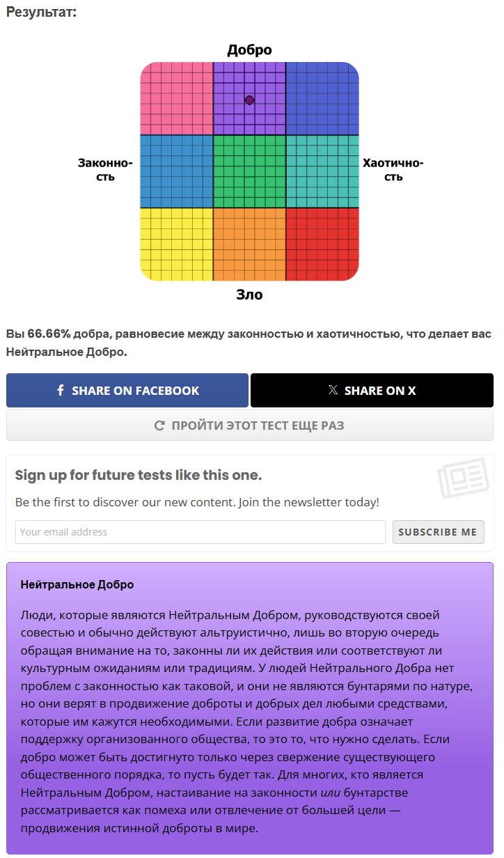Select the green center chart square
Screen dimensions: 504x858
[x=249, y=171]
